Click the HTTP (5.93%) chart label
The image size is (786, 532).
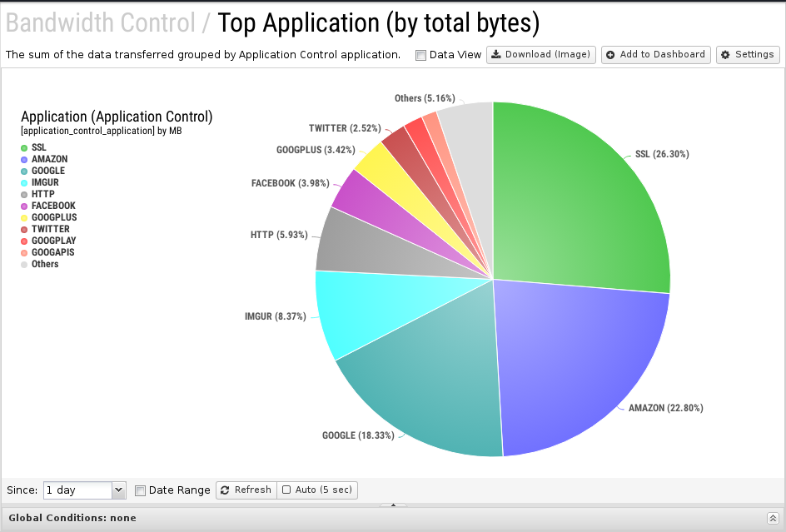click(x=279, y=235)
